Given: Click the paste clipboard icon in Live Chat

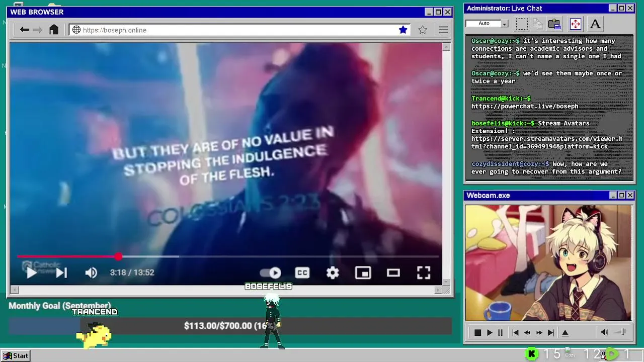Looking at the screenshot, I should [x=554, y=24].
